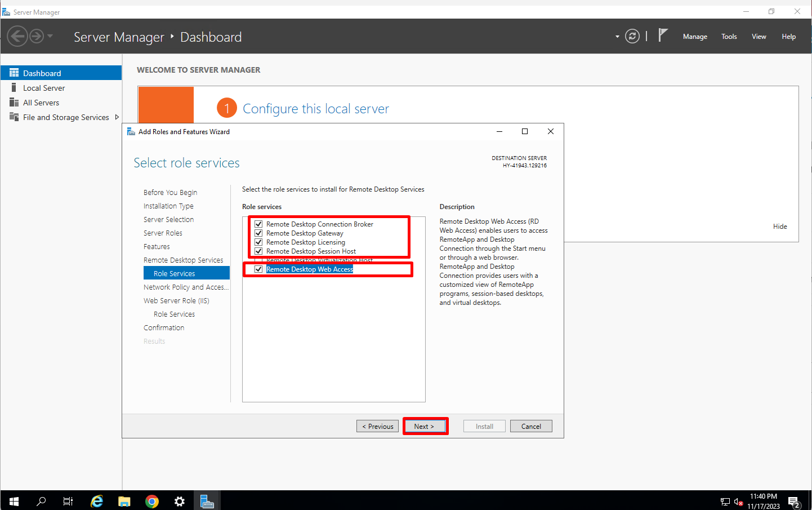
Task: Open navigation history dropdown arrow
Action: point(50,37)
